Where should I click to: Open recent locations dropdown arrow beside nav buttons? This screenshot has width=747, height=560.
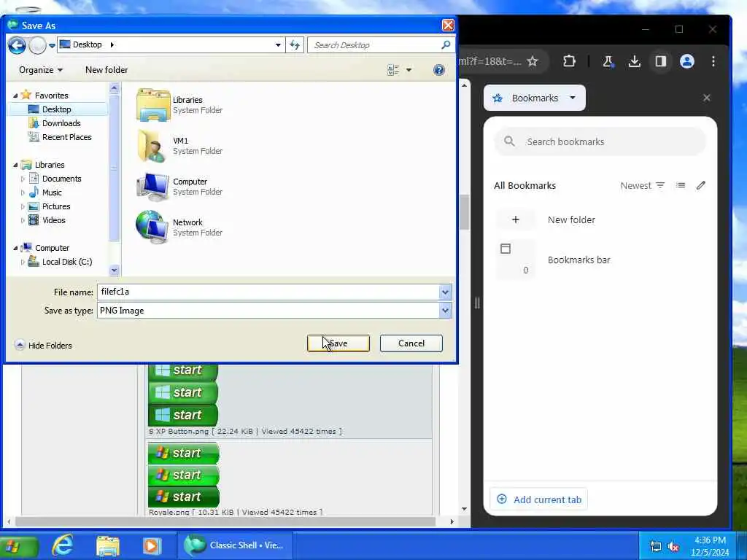coord(52,46)
